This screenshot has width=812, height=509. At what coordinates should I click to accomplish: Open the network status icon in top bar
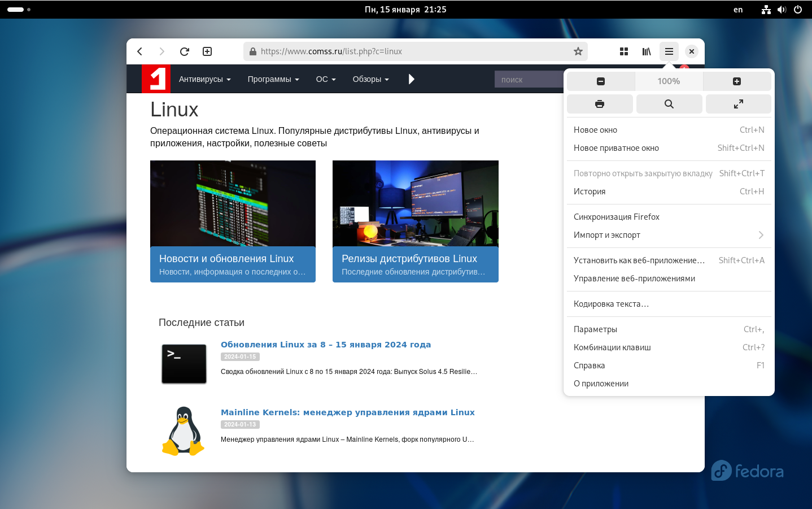pos(766,10)
